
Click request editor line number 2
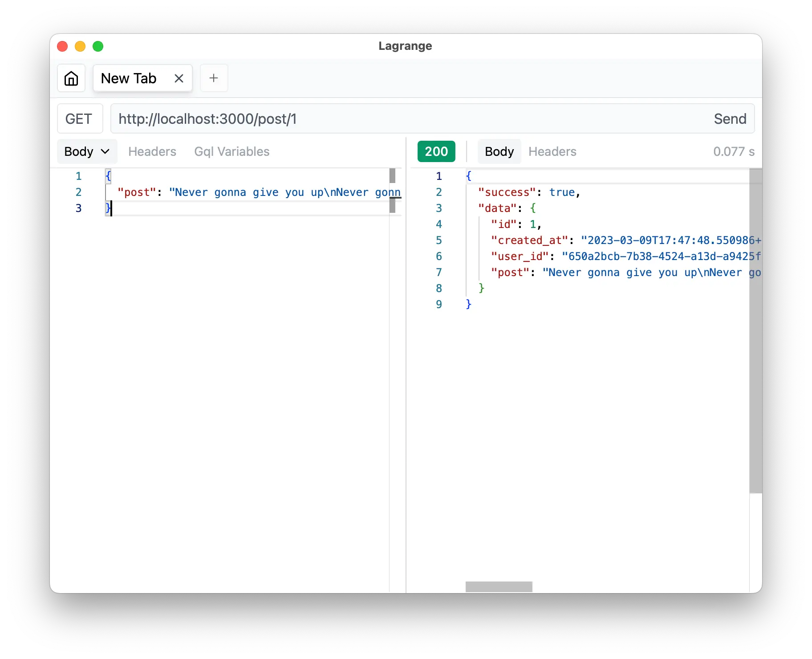pyautogui.click(x=78, y=192)
